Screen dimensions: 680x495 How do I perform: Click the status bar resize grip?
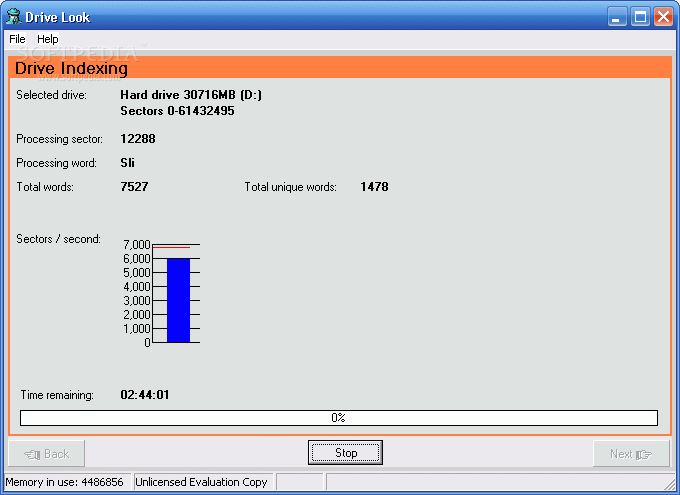coord(670,484)
